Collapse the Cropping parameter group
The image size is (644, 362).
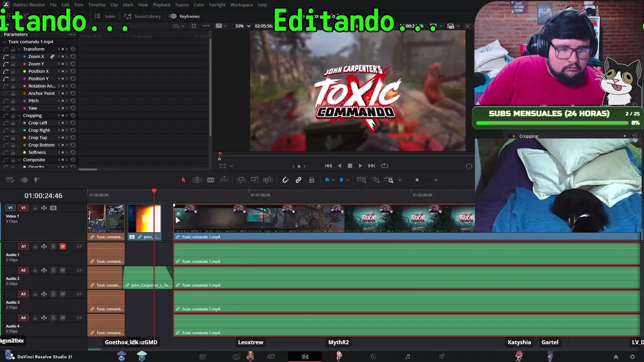(x=19, y=116)
